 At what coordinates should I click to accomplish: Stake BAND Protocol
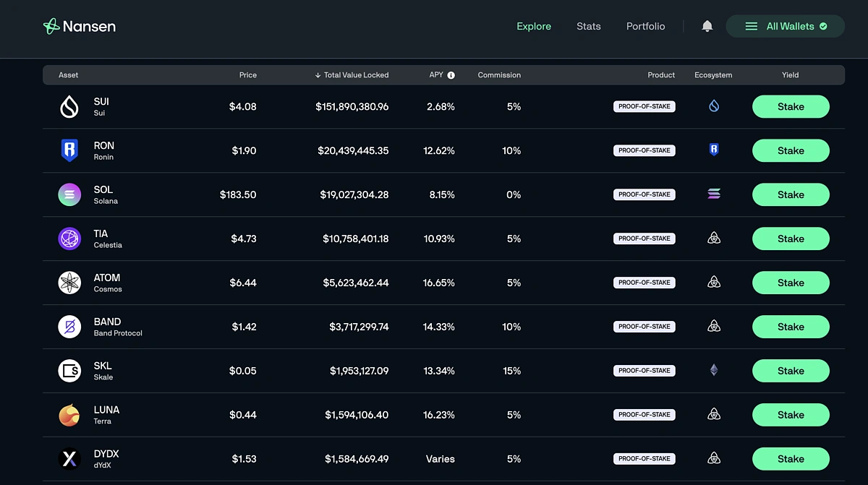point(791,327)
